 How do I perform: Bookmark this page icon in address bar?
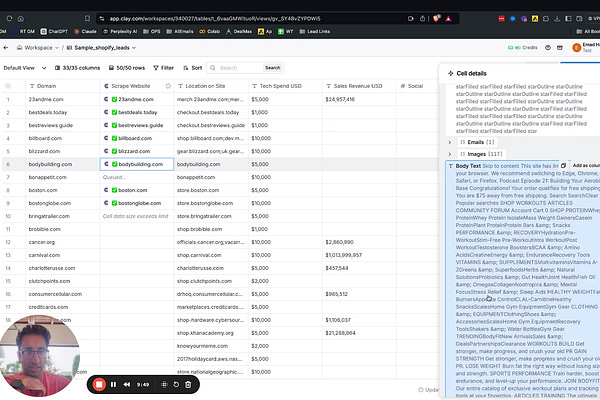click(87, 18)
